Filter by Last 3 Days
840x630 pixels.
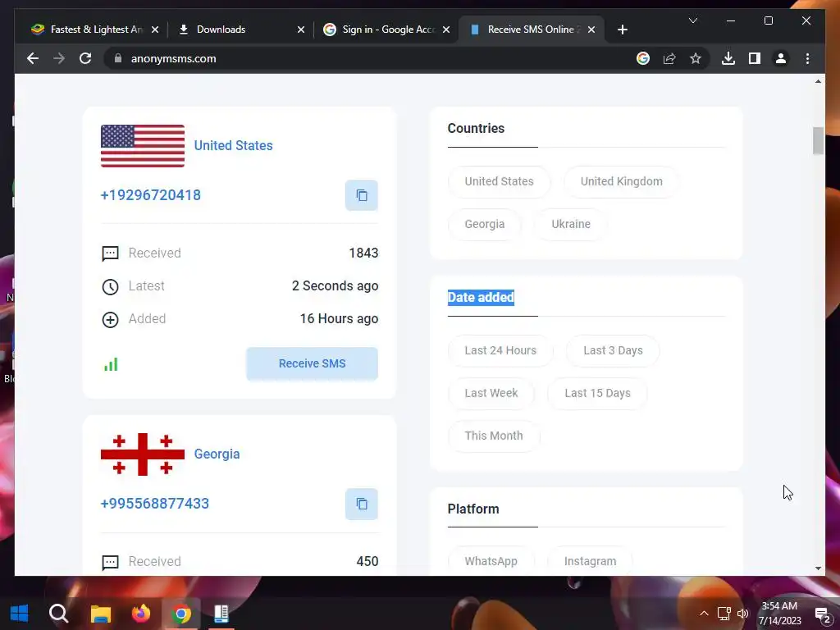[612, 351]
